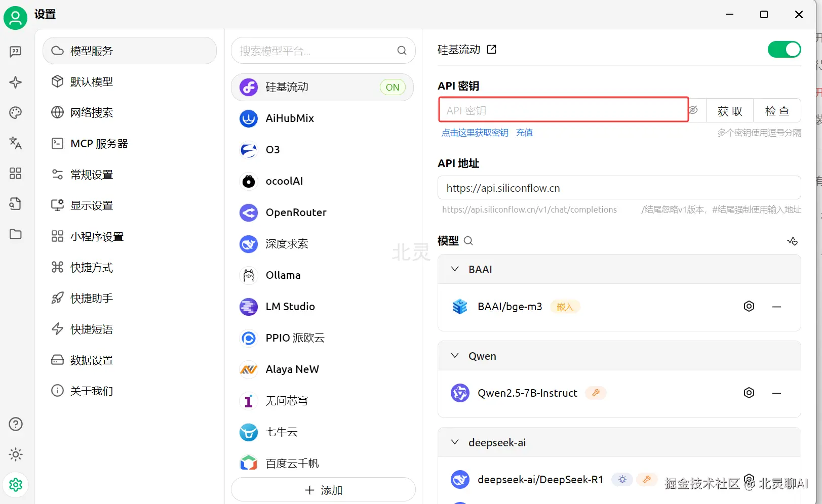
Task: Select the ocoolAI provider
Action: click(322, 181)
